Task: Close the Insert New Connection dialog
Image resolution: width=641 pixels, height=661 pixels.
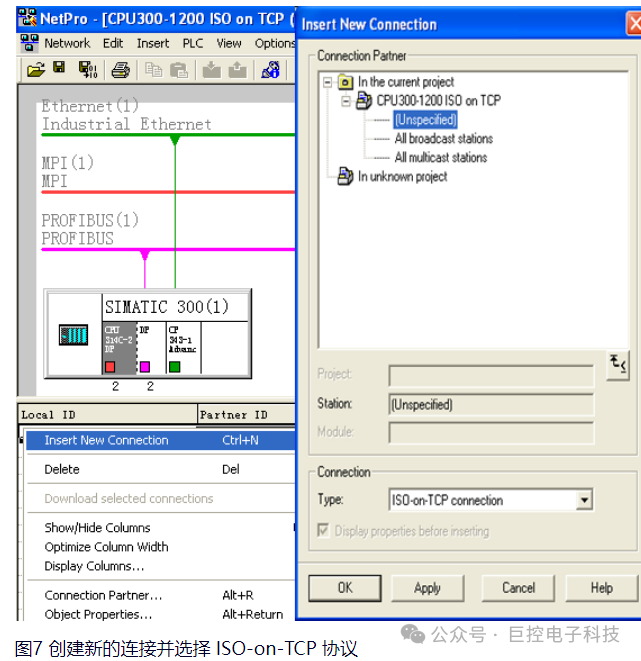Action: pyautogui.click(x=633, y=24)
